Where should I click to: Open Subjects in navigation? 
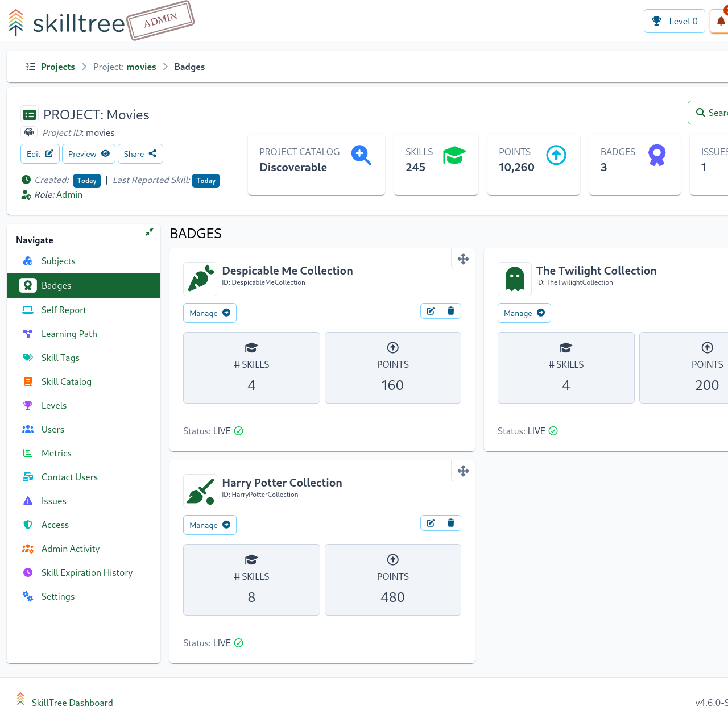[84, 261]
